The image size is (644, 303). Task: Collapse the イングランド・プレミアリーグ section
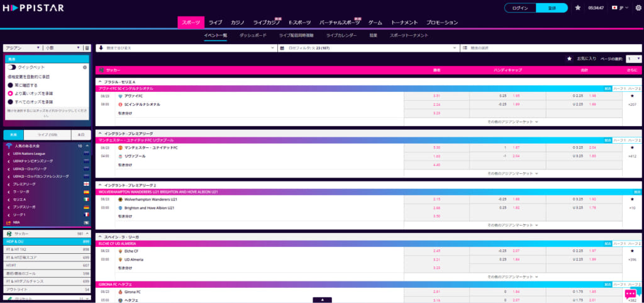(x=100, y=134)
